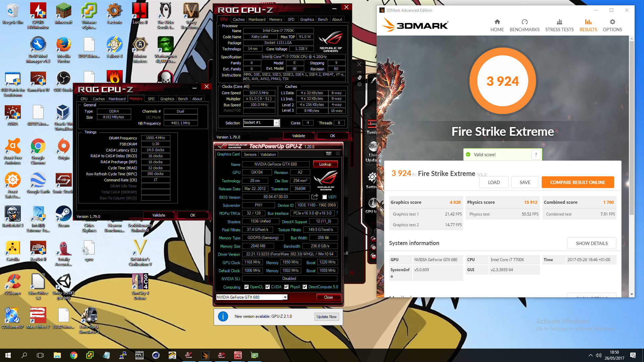This screenshot has height=362, width=644.
Task: Toggle the UEFI checkbox in GPU-Z
Action: [324, 197]
